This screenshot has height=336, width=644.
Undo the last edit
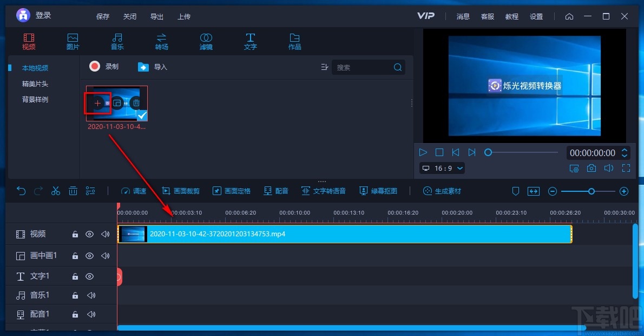pyautogui.click(x=21, y=191)
